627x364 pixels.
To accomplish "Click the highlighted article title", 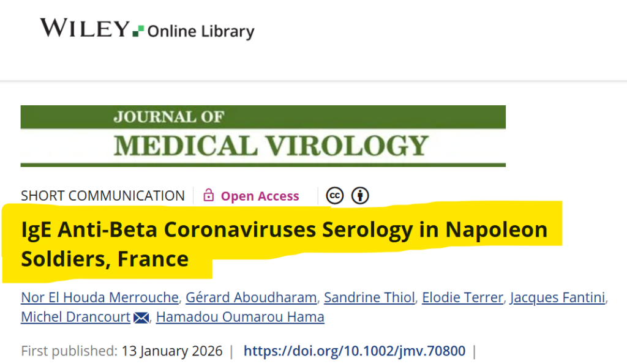I will [x=283, y=244].
